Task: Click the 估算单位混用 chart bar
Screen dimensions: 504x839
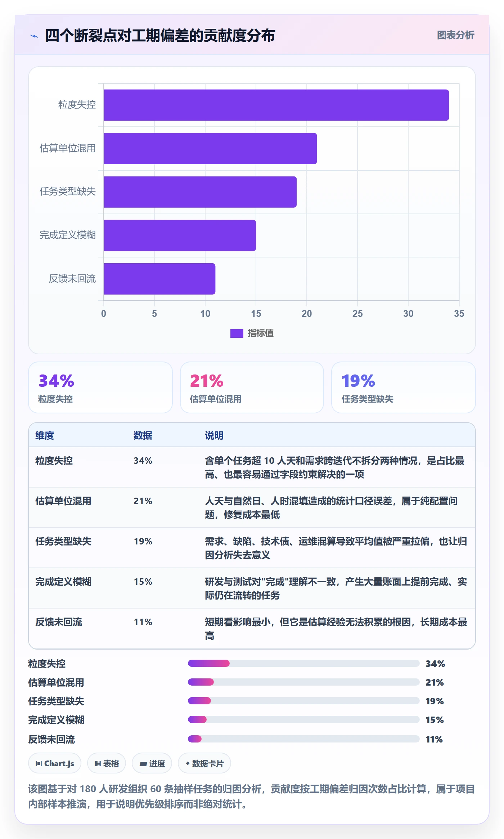Action: pyautogui.click(x=210, y=148)
